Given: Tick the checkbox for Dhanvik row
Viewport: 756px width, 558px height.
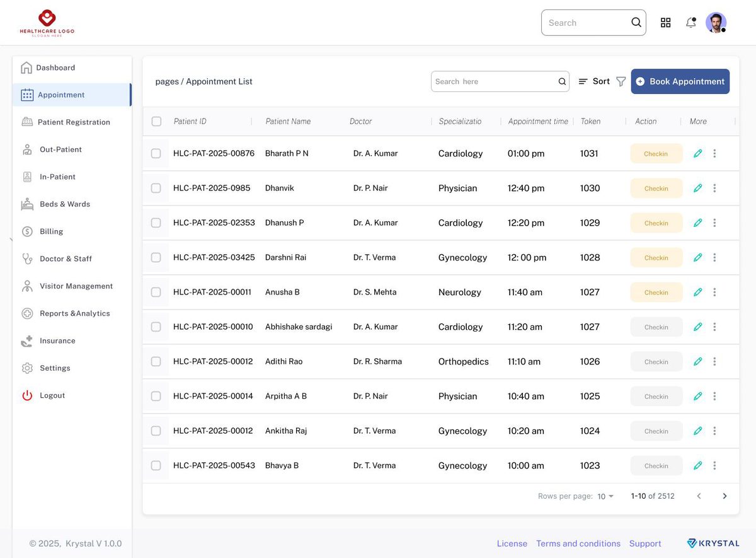Looking at the screenshot, I should coord(156,188).
